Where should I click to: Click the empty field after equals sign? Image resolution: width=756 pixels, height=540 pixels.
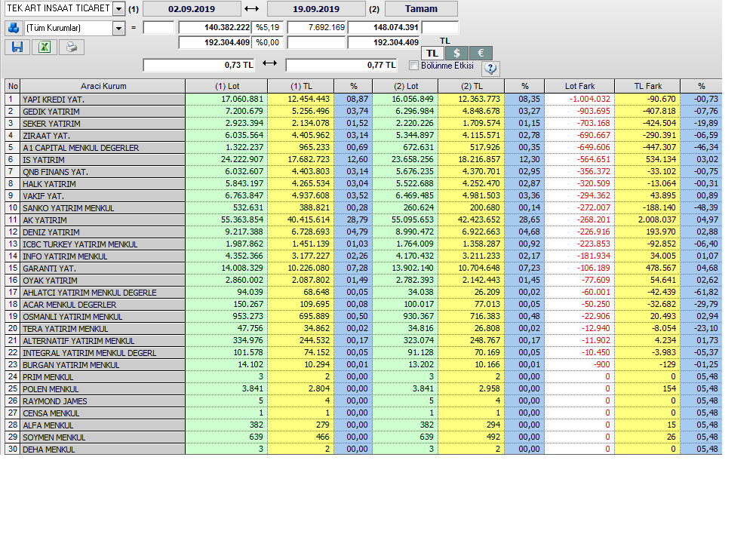click(158, 27)
